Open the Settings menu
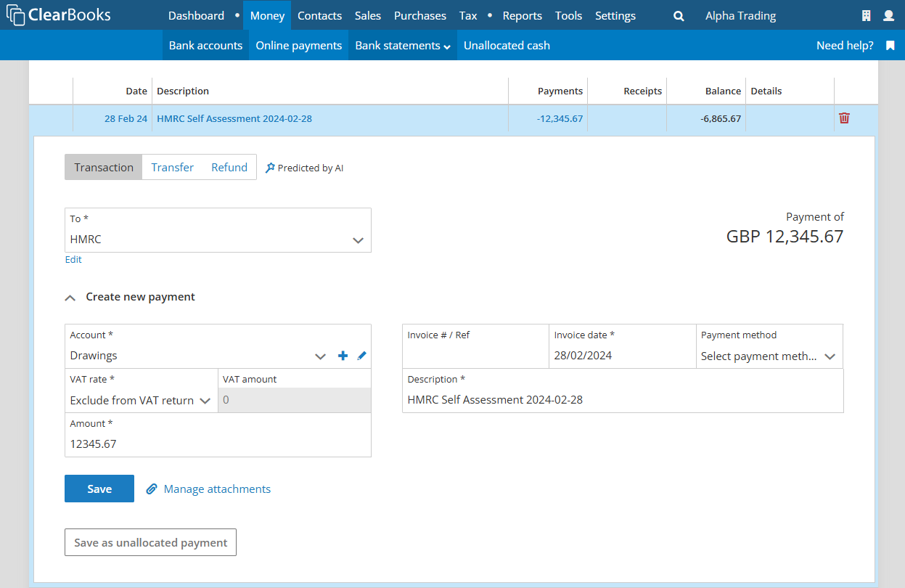Viewport: 905px width, 588px height. [x=615, y=15]
